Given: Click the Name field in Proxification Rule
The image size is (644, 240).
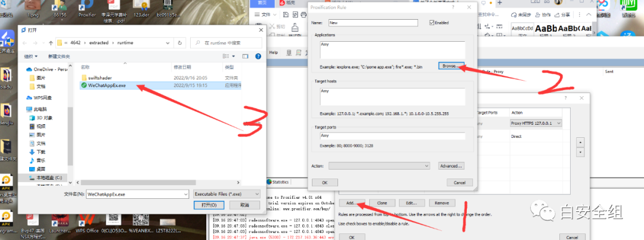Looking at the screenshot, I should pyautogui.click(x=373, y=23).
